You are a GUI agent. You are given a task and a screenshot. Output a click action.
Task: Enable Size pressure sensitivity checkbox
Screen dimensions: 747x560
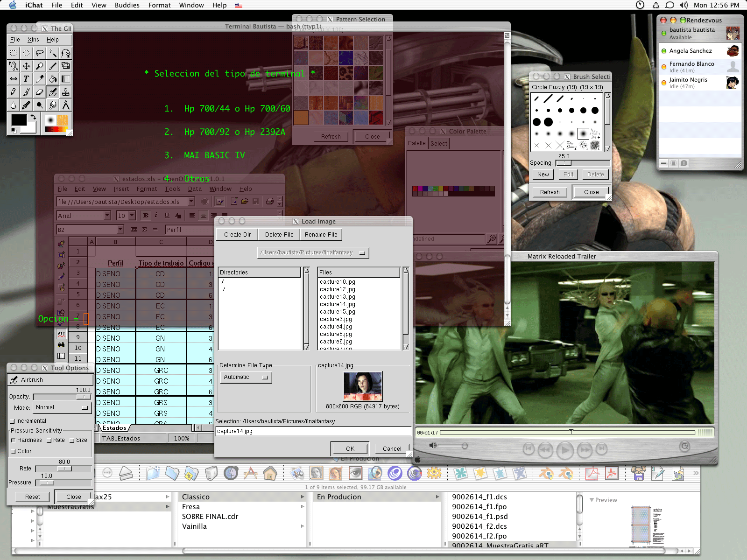[72, 440]
